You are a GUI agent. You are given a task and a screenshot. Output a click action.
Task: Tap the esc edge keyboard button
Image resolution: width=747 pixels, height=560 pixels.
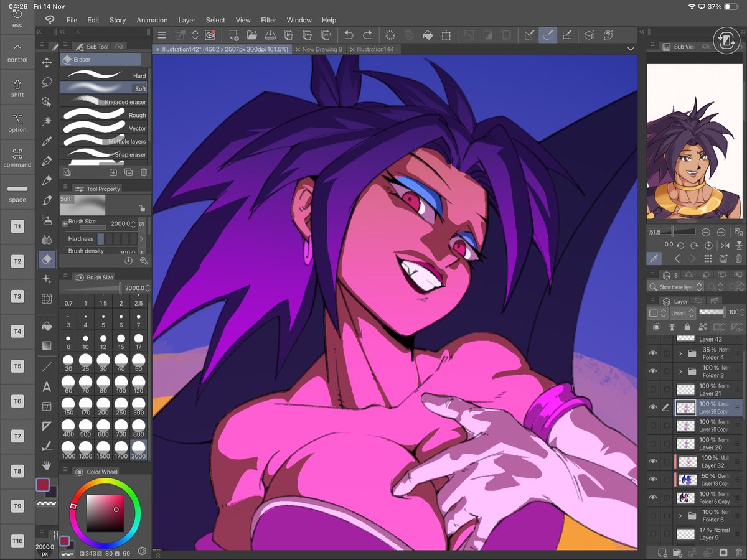[x=17, y=18]
